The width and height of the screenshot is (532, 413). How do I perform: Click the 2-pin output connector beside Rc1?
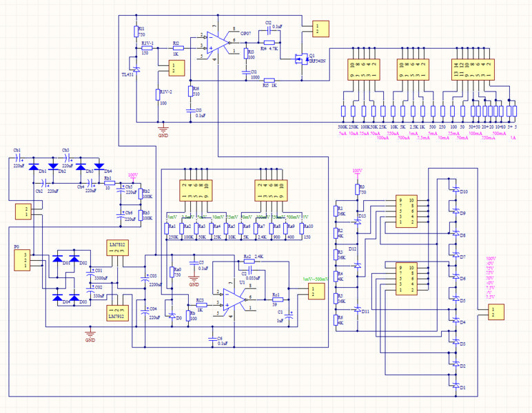(x=311, y=290)
